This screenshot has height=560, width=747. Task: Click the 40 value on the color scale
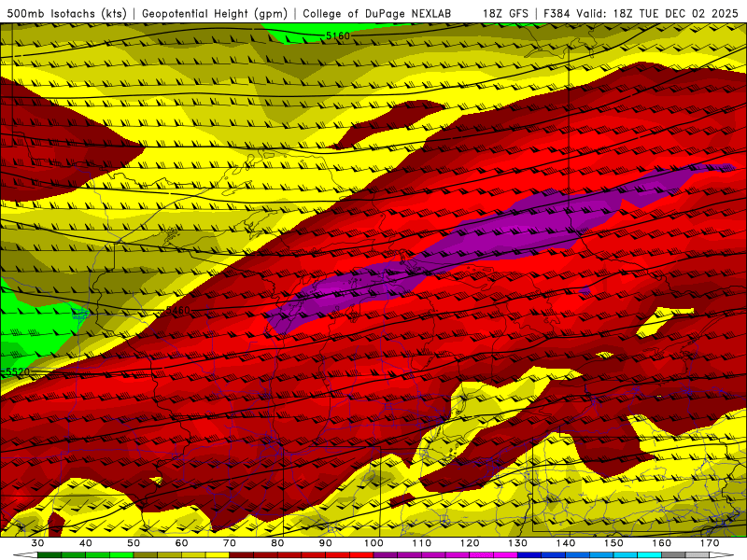[x=85, y=543]
